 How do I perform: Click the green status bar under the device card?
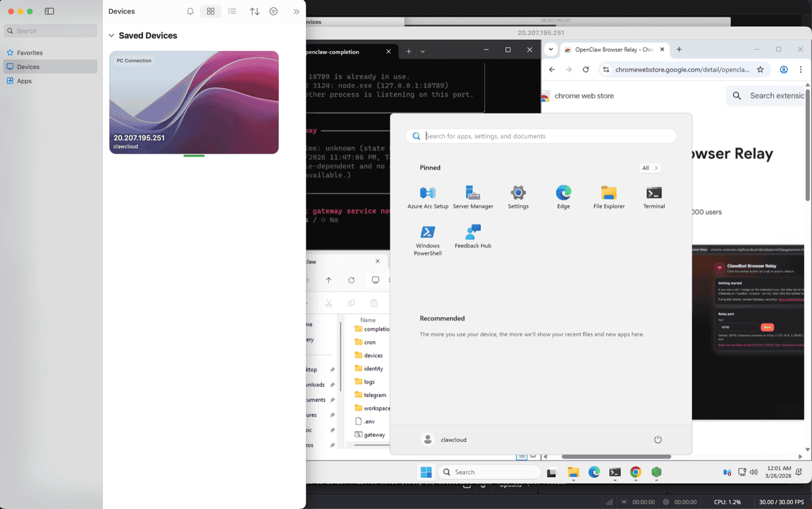pos(194,156)
